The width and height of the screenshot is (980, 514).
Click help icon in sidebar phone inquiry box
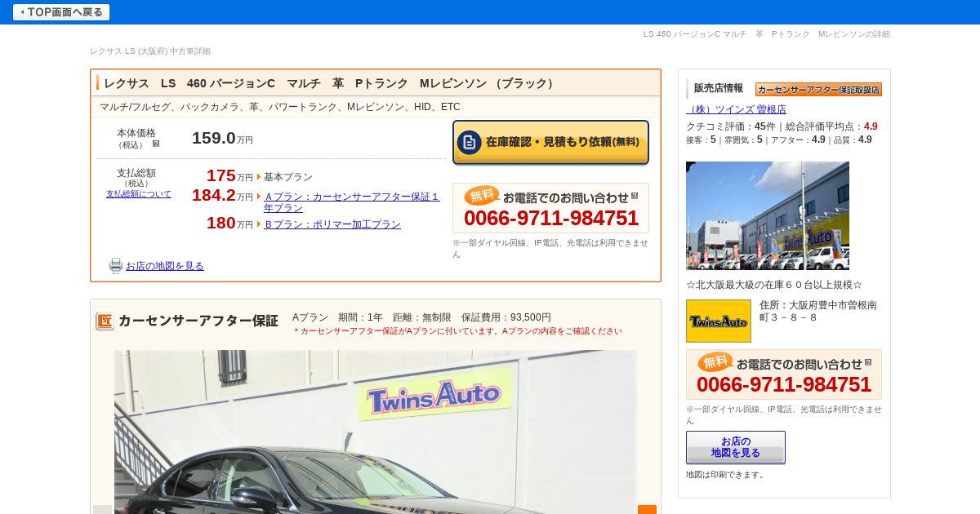(x=868, y=362)
